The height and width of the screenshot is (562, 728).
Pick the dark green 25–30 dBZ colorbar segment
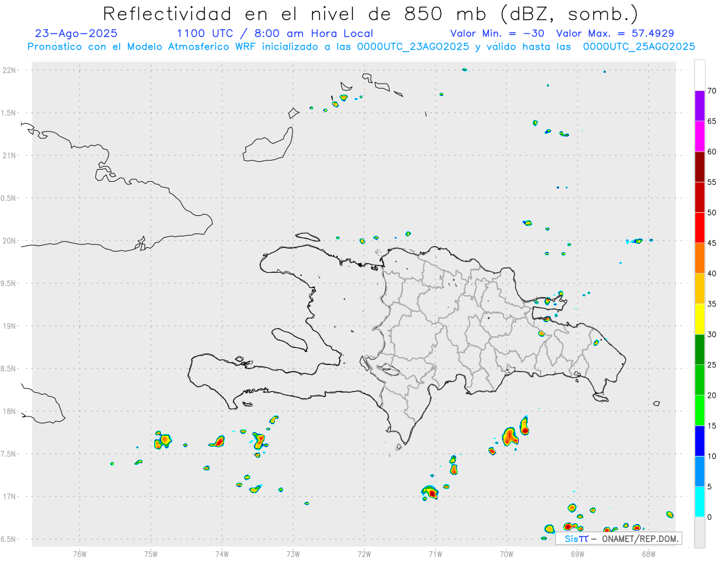coord(699,349)
